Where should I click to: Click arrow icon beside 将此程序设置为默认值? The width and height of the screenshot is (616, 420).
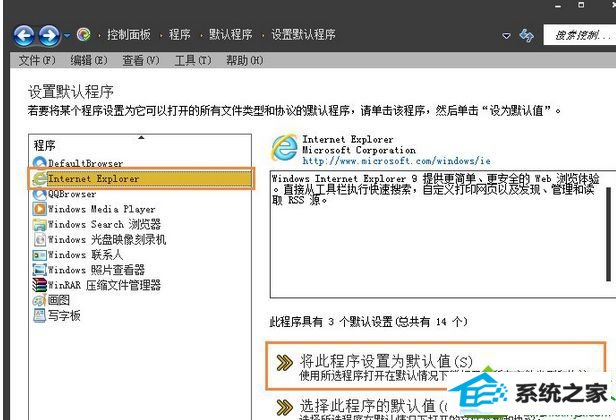(x=284, y=363)
